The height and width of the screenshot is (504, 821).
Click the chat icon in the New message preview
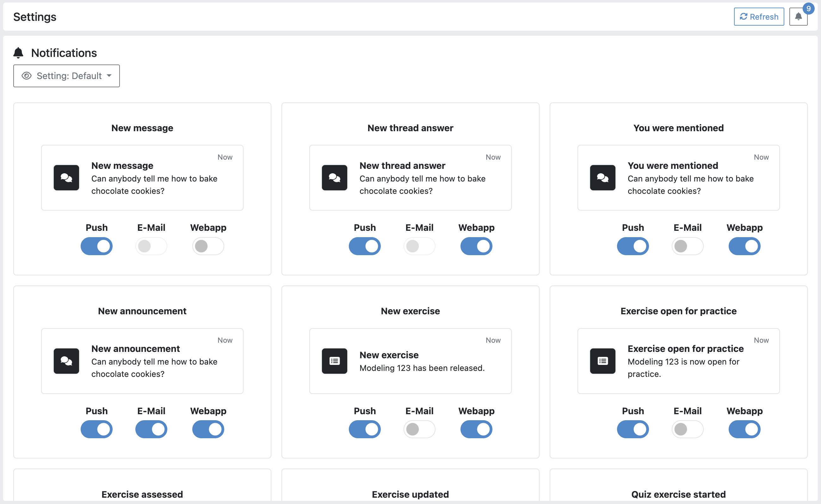tap(66, 178)
